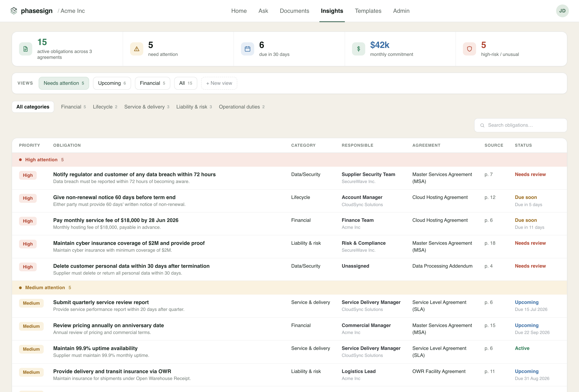Screen dimensions: 579x392
Task: Select the All categories filter
Action: point(33,107)
